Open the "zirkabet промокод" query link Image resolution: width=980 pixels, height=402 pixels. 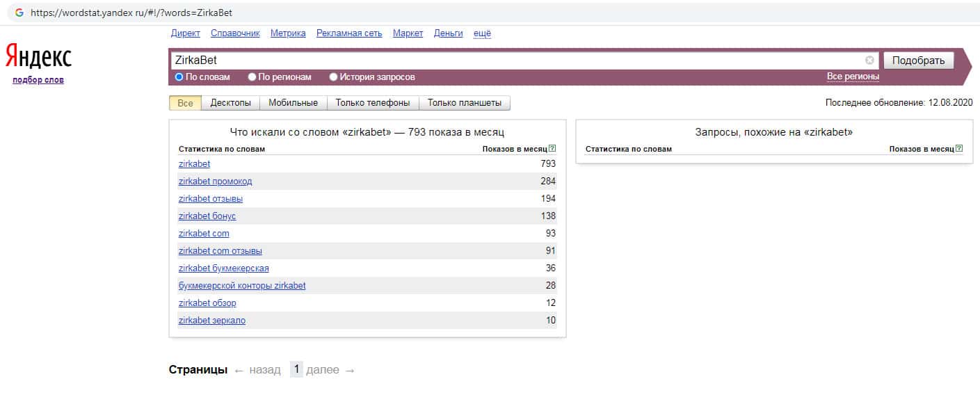coord(215,182)
